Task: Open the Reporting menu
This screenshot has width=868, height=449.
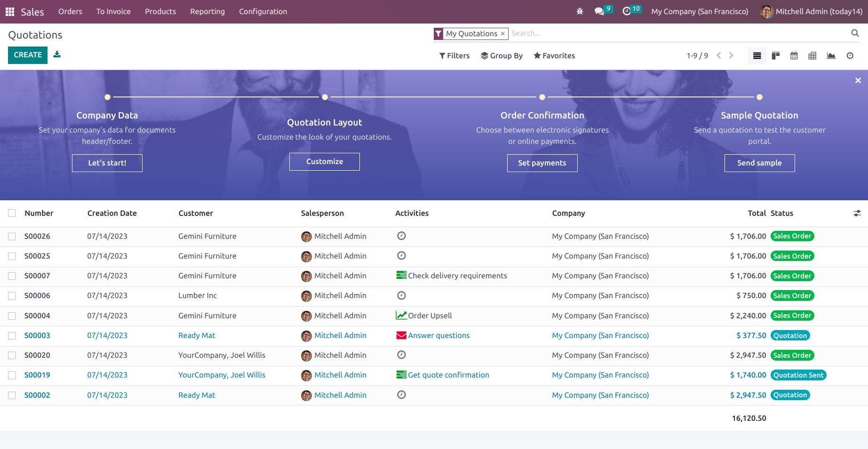Action: 207,11
